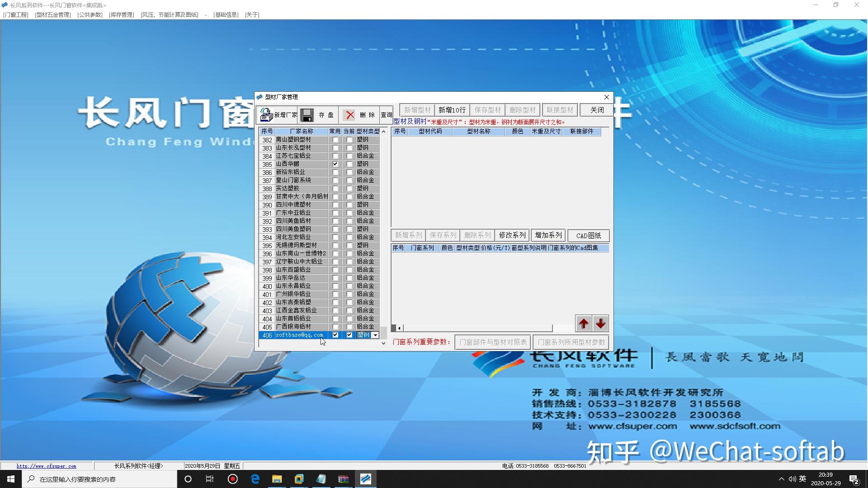Check 当前 box for 山西华鹏
Screen dimensions: 868x488
click(349, 164)
